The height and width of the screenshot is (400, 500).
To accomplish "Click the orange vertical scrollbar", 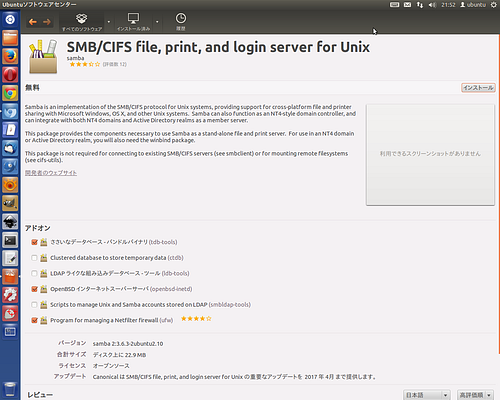I will click(x=499, y=193).
